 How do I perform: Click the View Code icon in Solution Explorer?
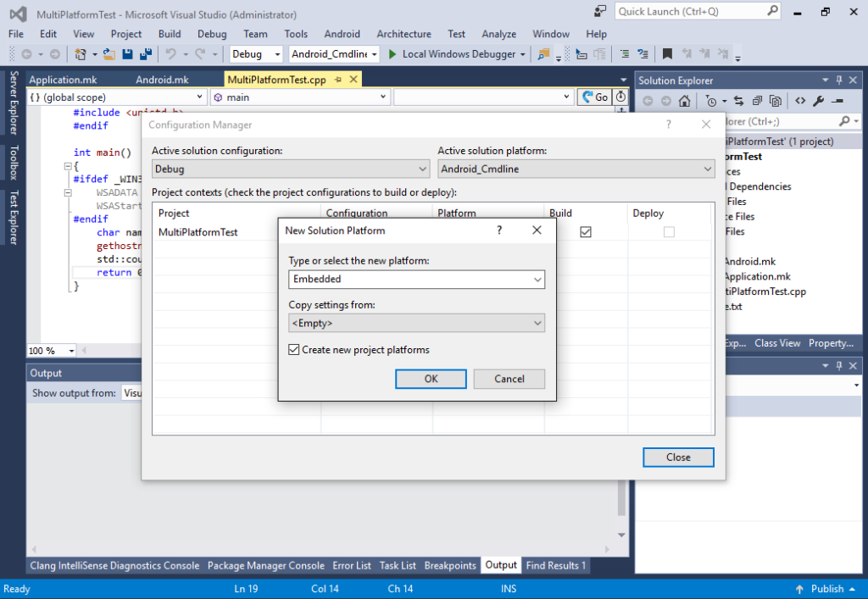point(800,100)
